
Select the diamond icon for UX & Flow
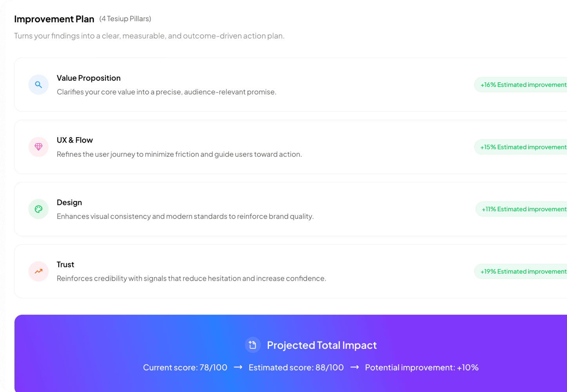coord(38,147)
